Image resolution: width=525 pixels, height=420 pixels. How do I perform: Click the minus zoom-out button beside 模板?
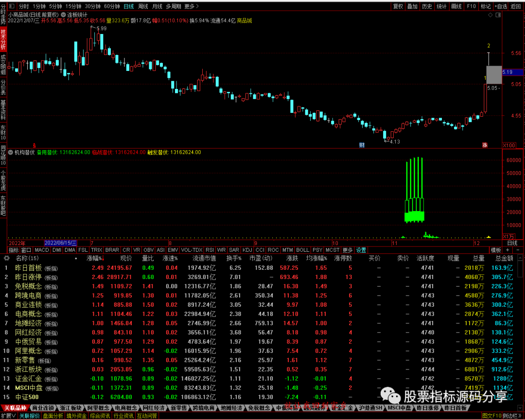pos(518,250)
